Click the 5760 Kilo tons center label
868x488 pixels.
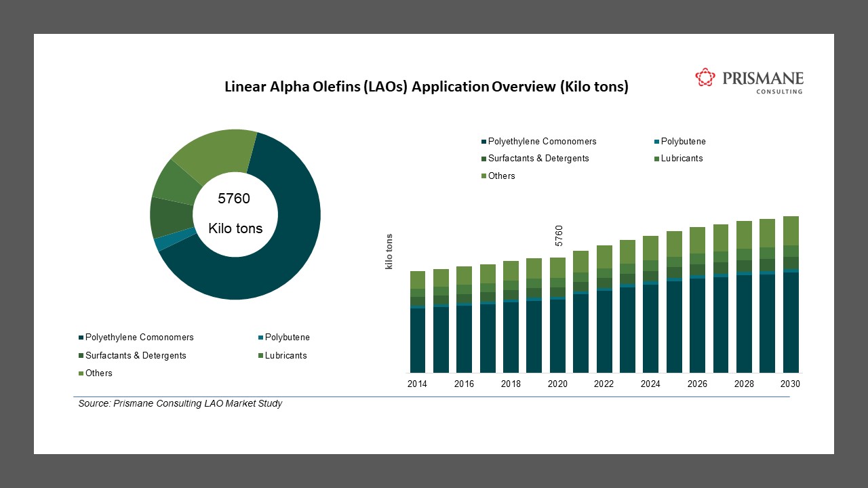point(234,213)
